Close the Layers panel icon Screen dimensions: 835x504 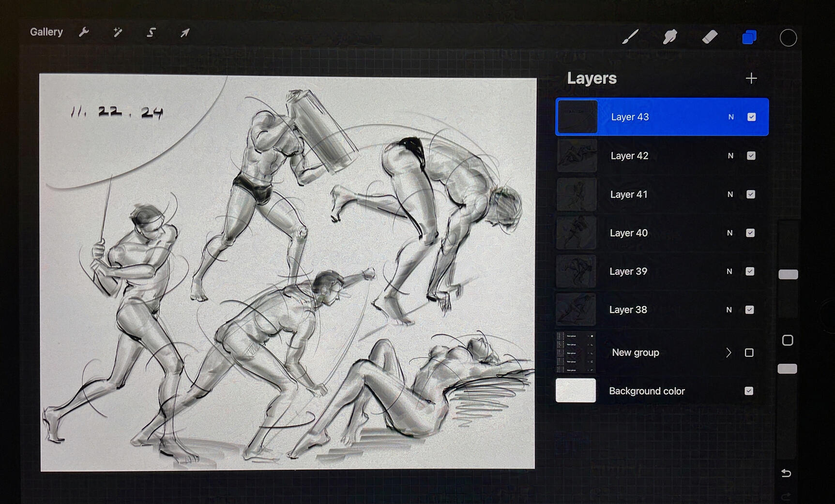tap(749, 37)
